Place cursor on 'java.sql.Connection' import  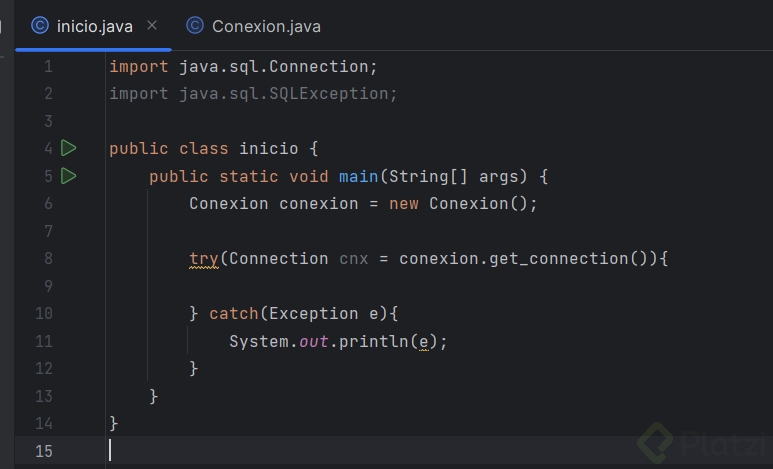click(274, 67)
